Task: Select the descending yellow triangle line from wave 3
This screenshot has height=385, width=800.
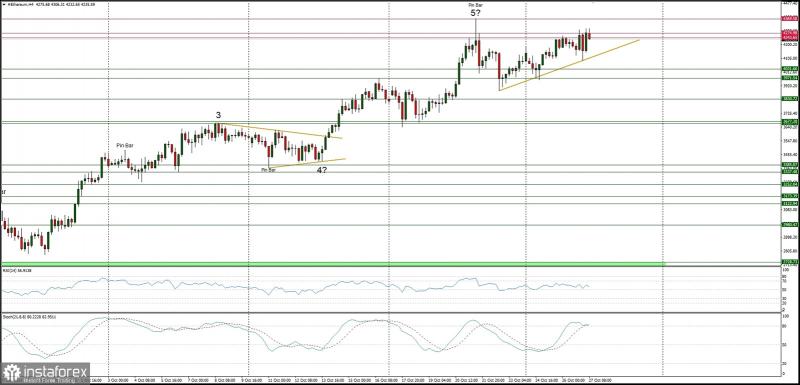Action: [x=281, y=131]
